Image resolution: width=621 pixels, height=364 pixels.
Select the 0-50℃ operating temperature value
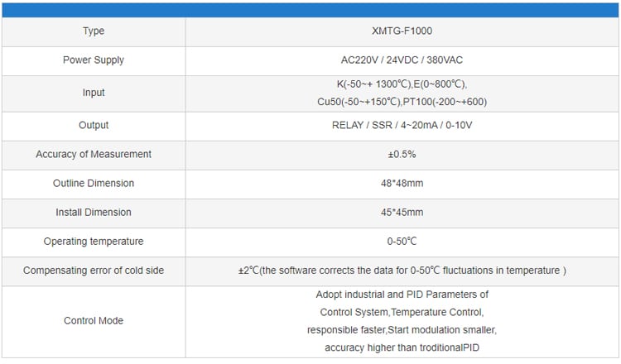(x=402, y=242)
